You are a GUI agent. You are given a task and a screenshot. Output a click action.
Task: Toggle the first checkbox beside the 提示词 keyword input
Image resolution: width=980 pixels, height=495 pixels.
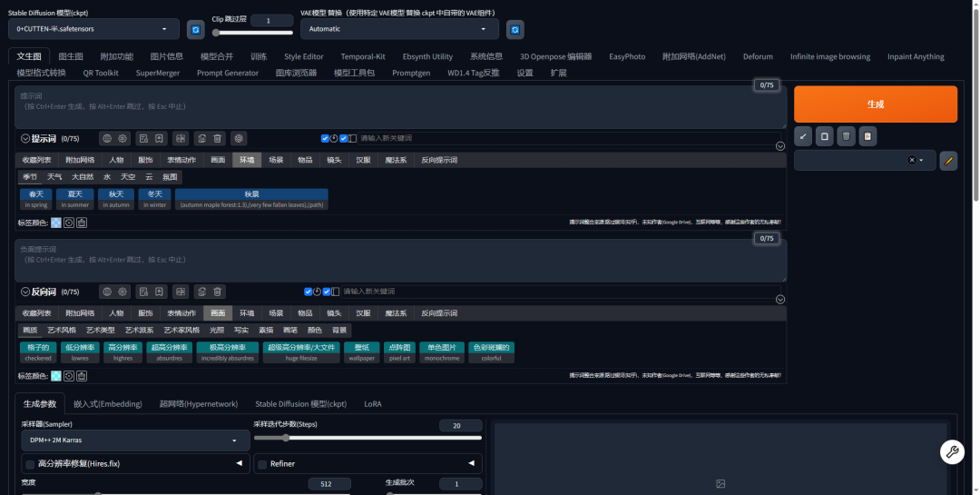(x=325, y=138)
